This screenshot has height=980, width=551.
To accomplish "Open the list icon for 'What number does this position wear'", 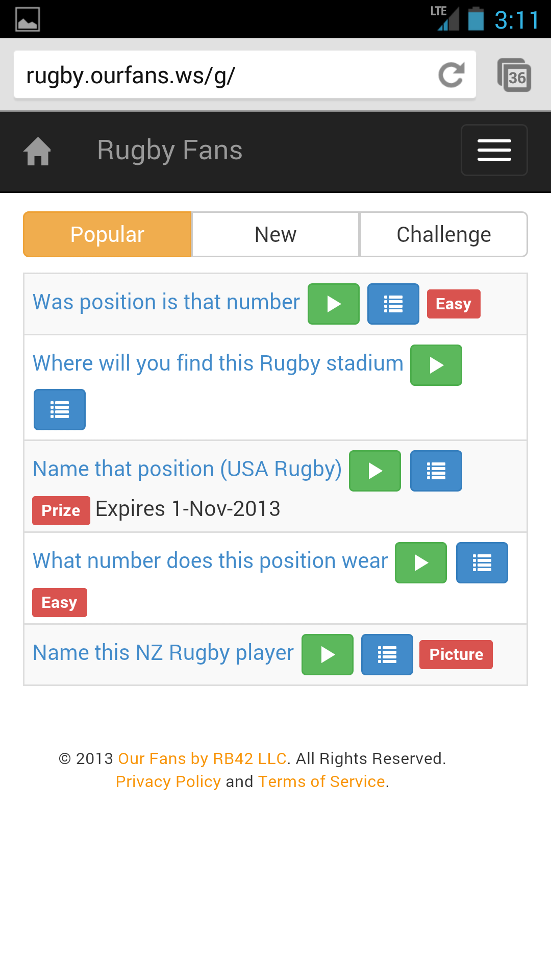I will click(x=482, y=563).
